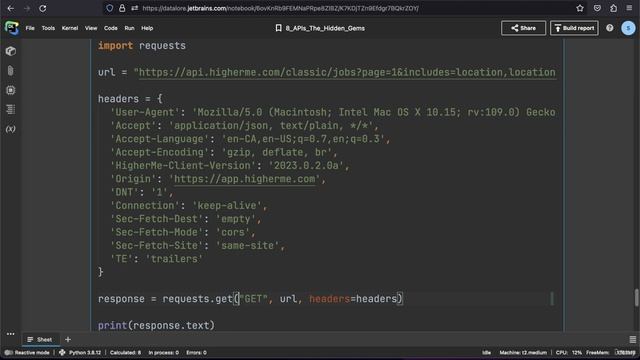
Task: Click print(response.text) line
Action: (156, 326)
